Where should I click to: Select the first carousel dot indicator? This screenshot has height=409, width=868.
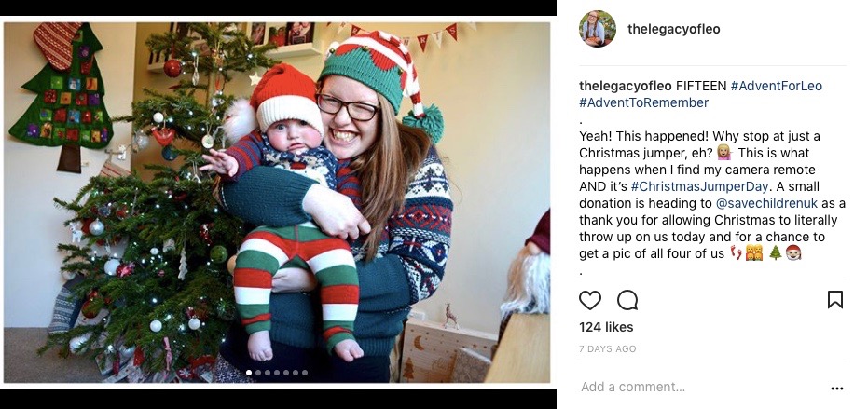248,373
